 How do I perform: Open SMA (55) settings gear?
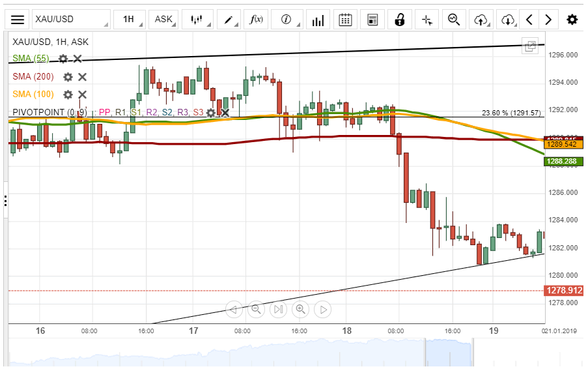pos(63,59)
